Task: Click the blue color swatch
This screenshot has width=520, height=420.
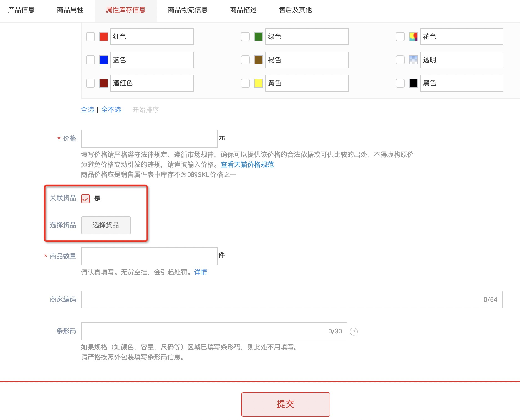Action: (x=104, y=60)
